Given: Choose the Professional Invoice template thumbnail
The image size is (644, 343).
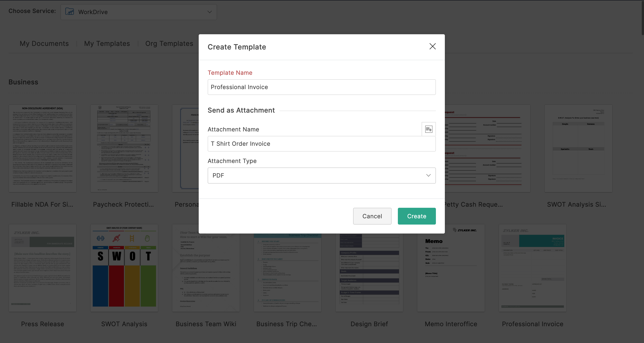Looking at the screenshot, I should coord(533,268).
